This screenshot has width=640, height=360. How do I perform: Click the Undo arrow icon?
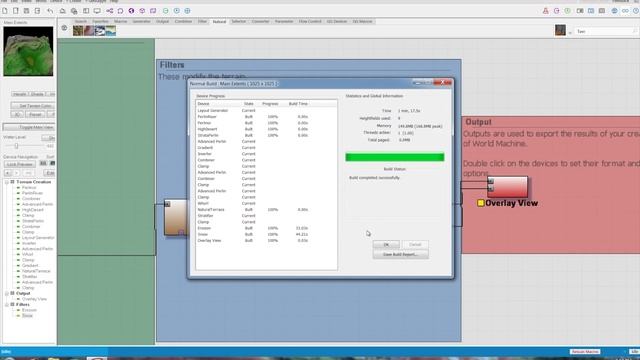50,11
